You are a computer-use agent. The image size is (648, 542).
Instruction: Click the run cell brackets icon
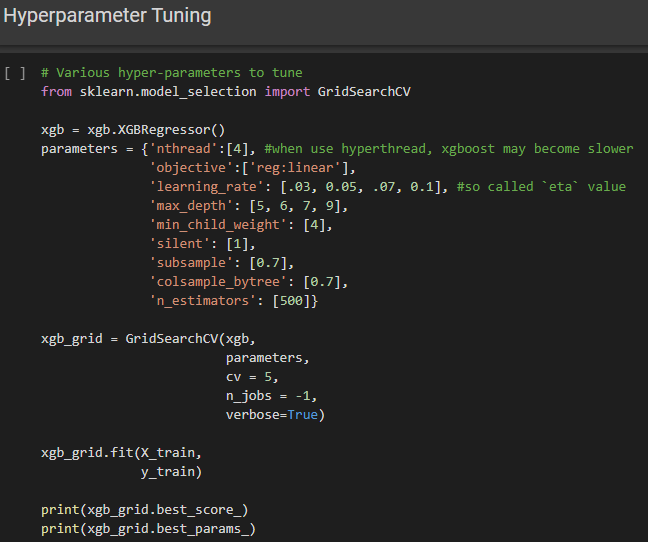[14, 73]
